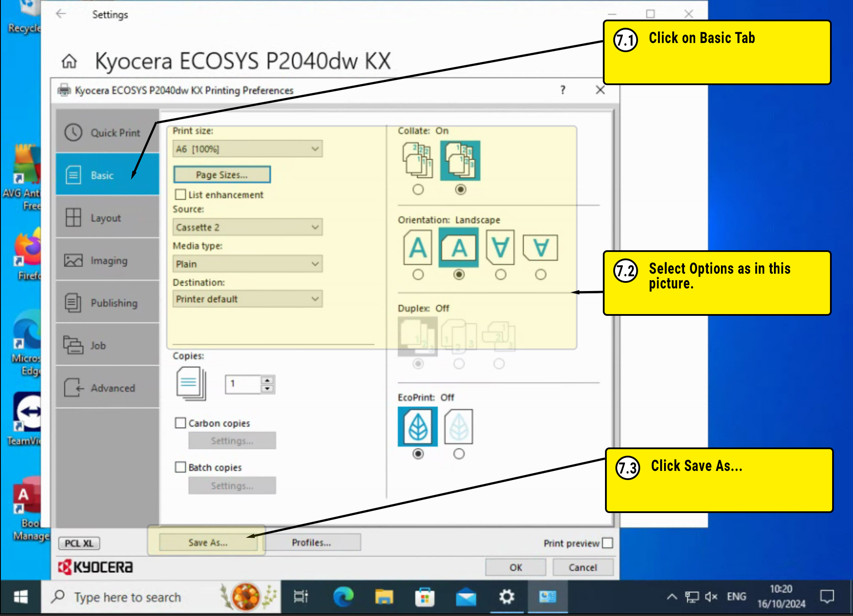Click the duplex off icon
853x616 pixels.
418,336
